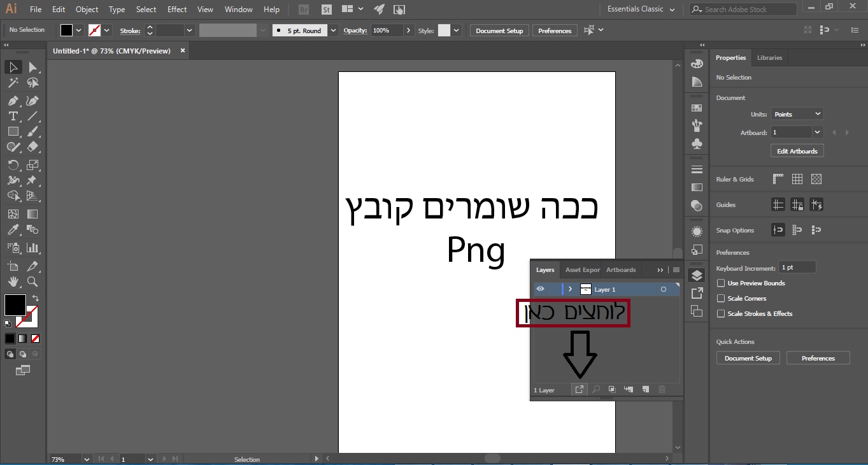Image resolution: width=868 pixels, height=465 pixels.
Task: Check the Use Preview Bounds option
Action: (x=720, y=283)
